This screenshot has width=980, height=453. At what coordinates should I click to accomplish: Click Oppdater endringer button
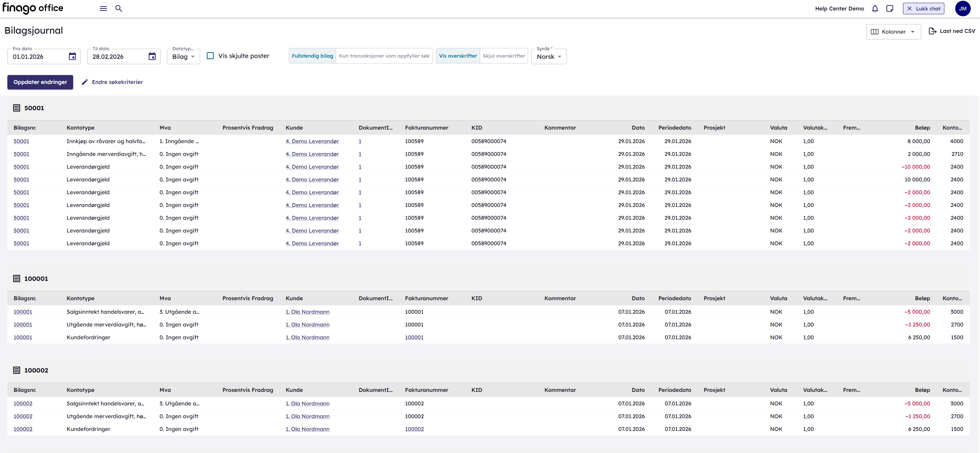coord(40,82)
